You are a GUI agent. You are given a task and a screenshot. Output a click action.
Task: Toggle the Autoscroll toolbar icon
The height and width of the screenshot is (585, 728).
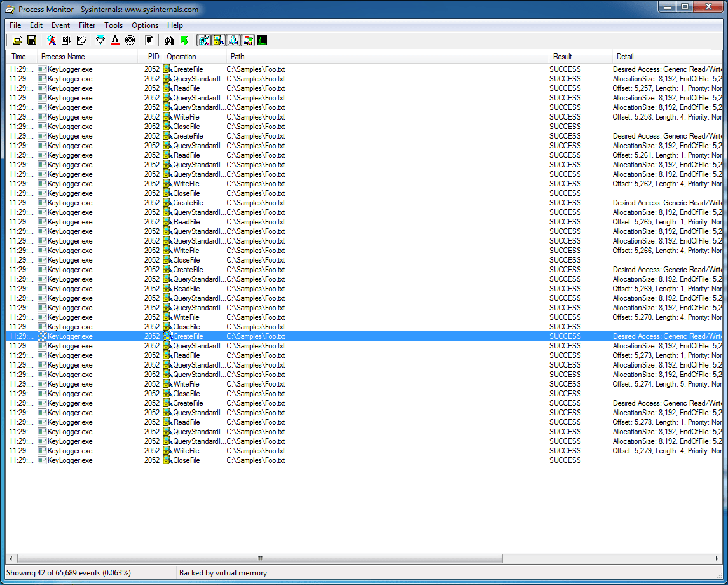pyautogui.click(x=66, y=41)
